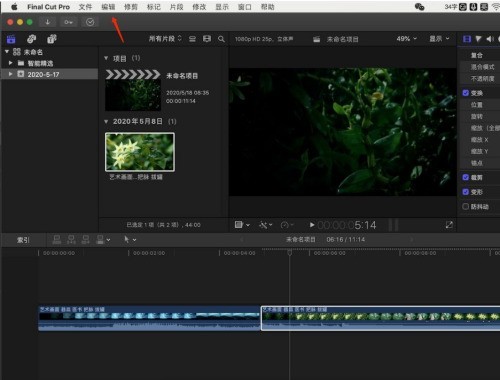Image resolution: width=500 pixels, height=380 pixels.
Task: Click the 00:00:02:00 ruler mark
Action: coord(149,253)
